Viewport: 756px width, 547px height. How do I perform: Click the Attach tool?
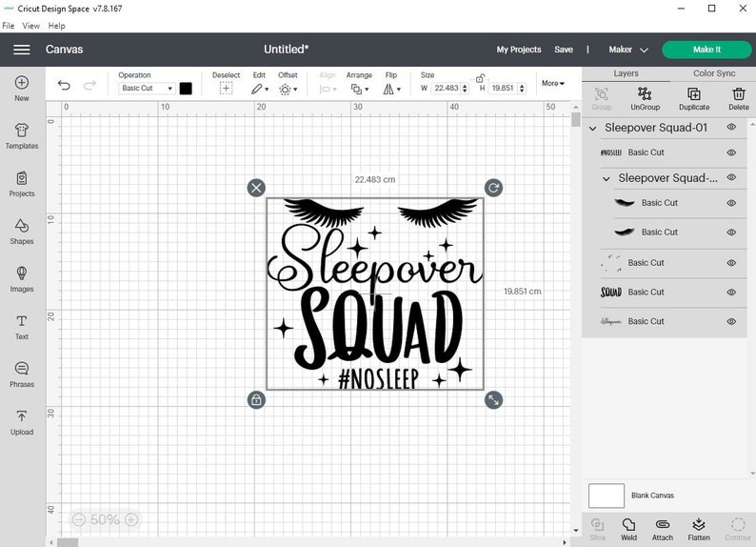pos(663,529)
